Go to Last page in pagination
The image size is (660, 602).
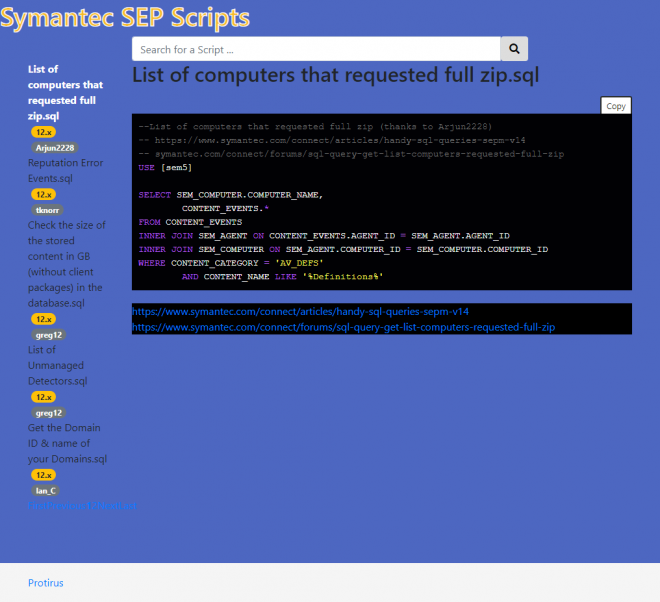(128, 506)
